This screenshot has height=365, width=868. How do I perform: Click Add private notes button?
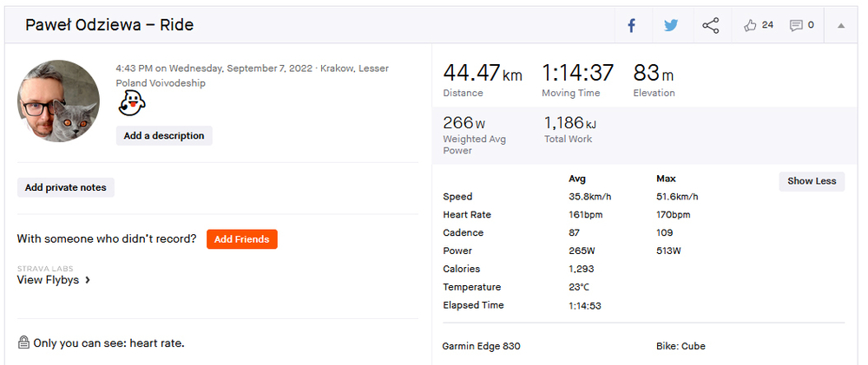[x=66, y=187]
